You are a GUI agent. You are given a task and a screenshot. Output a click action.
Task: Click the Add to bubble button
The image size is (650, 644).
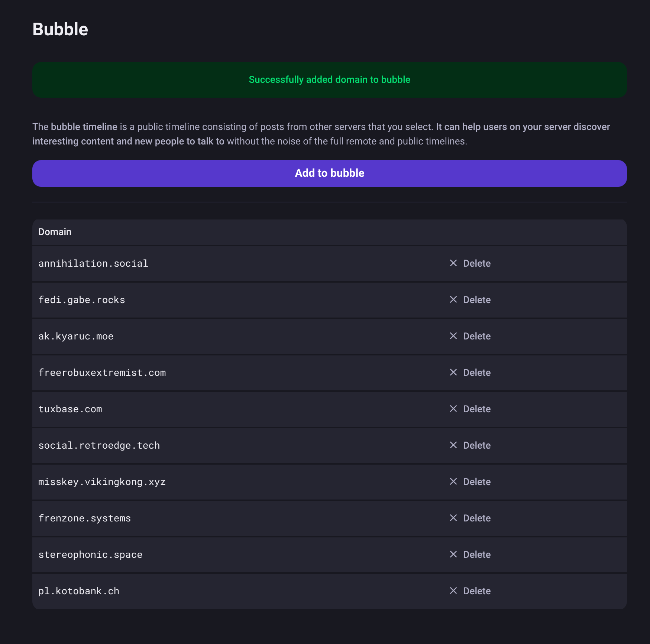click(x=329, y=173)
